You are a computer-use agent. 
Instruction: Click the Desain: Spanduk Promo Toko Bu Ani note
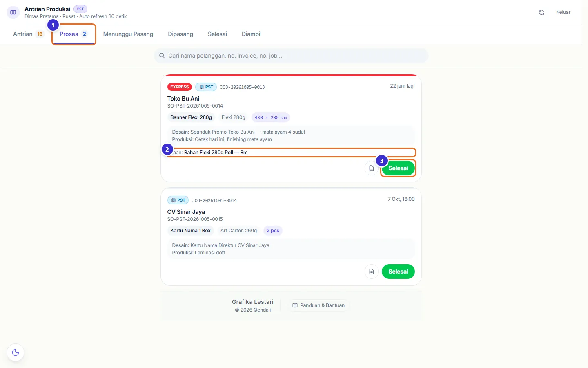238,132
